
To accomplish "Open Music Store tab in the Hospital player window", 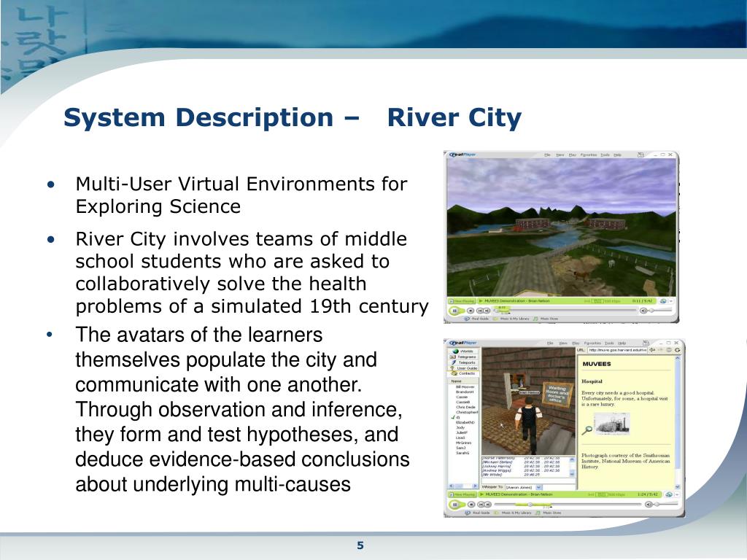I will pos(549,513).
